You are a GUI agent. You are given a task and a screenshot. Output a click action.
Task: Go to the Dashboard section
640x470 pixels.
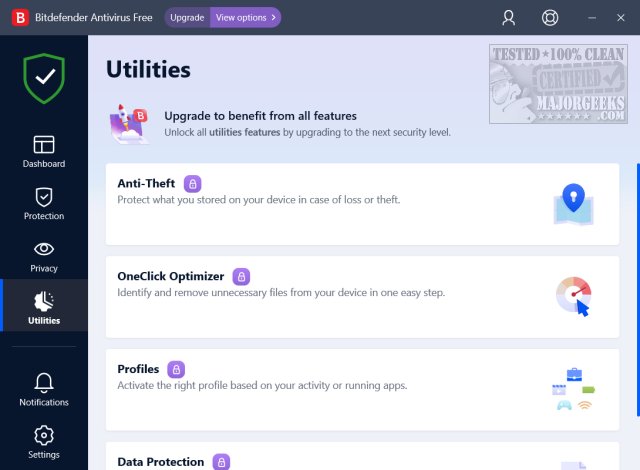point(44,151)
